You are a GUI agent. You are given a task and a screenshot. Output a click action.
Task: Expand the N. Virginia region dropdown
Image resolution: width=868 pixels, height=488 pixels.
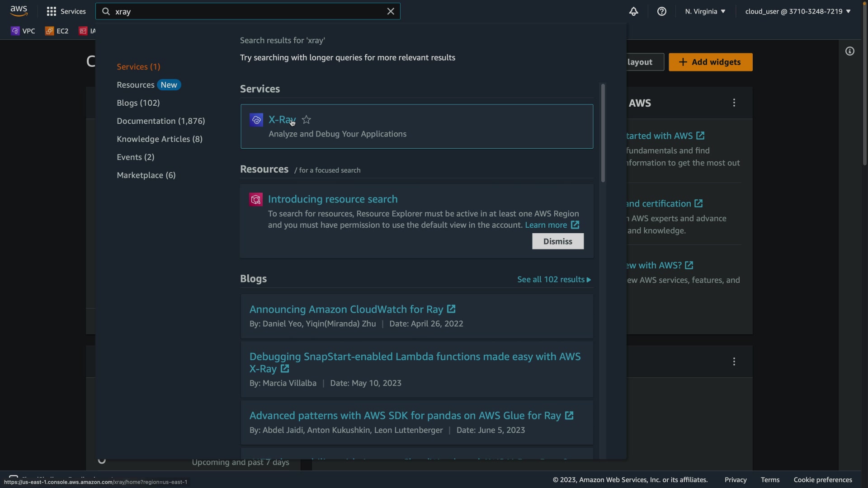coord(705,11)
